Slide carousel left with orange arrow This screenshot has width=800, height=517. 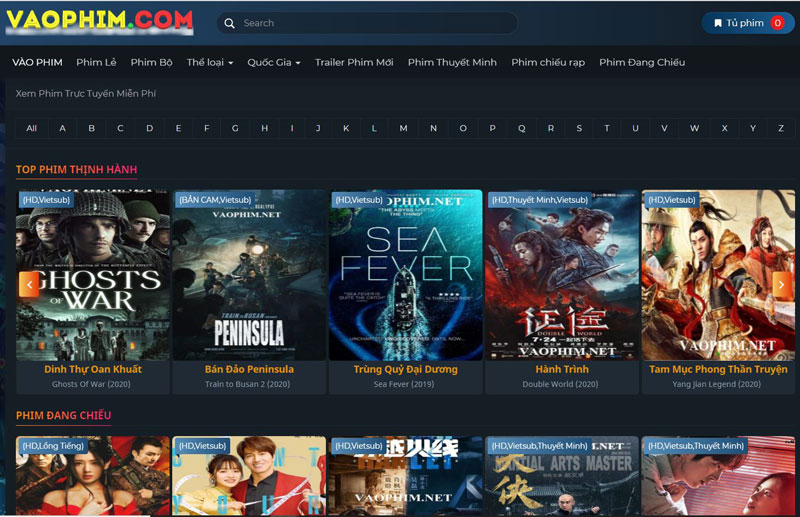(29, 284)
